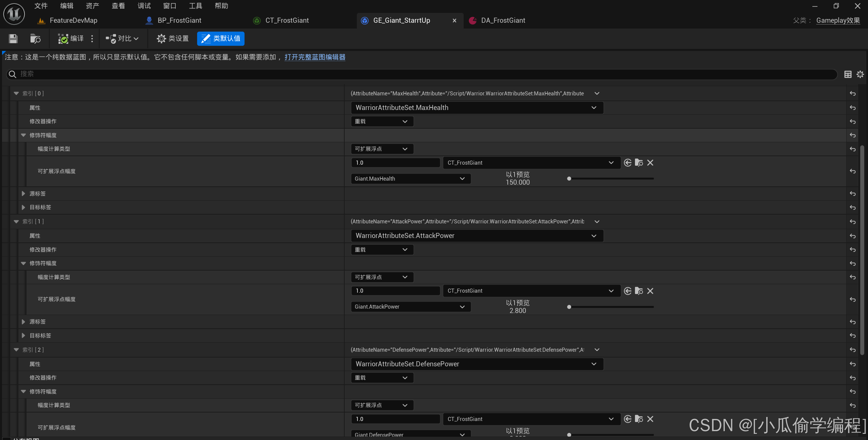Open the 工具 menu
The height and width of the screenshot is (440, 868).
(x=195, y=6)
